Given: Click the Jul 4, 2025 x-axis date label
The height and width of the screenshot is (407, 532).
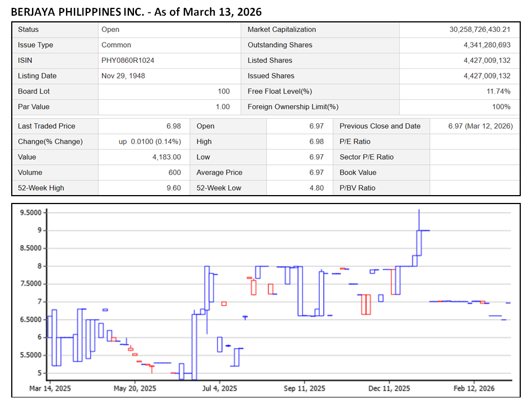Looking at the screenshot, I should coord(219,388).
